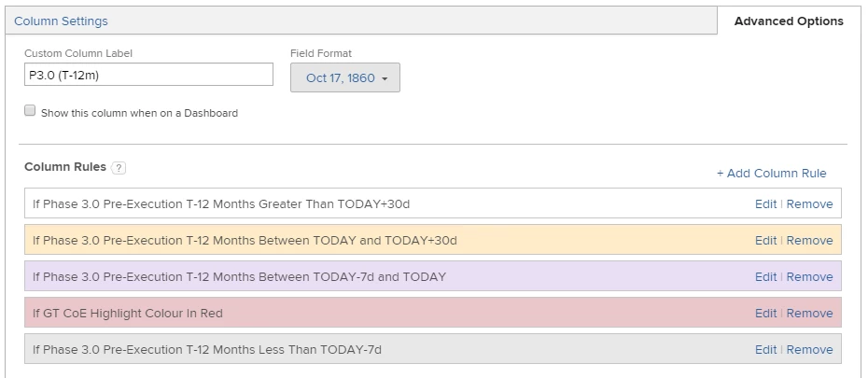Select the purple-highlighted column rule row
This screenshot has height=378, width=868.
(373, 276)
